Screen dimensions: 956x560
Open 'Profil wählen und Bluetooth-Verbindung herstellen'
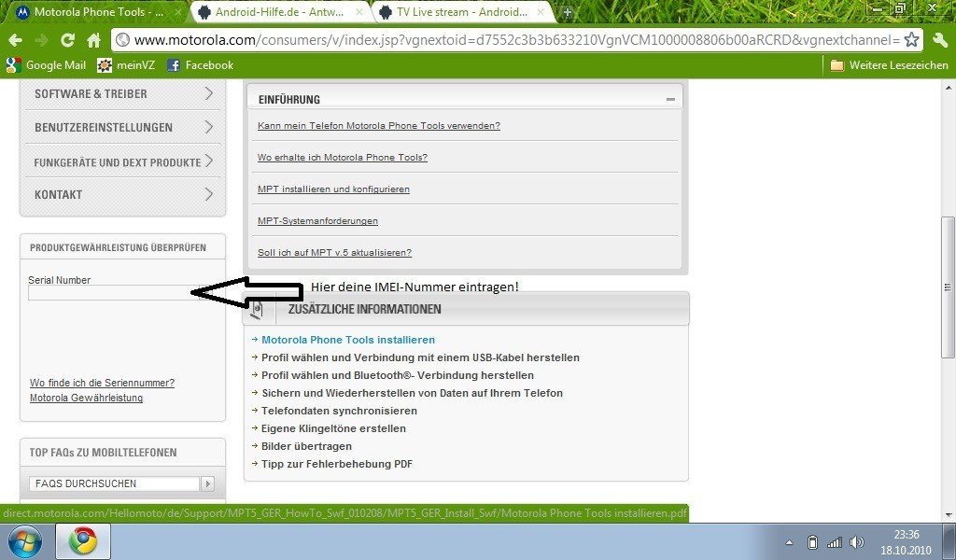[398, 375]
